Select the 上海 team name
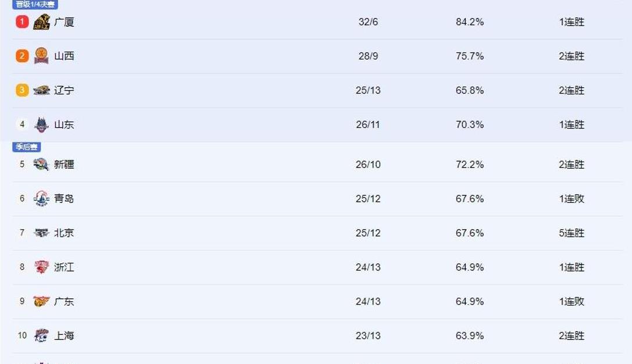This screenshot has height=364, width=632. pyautogui.click(x=64, y=336)
